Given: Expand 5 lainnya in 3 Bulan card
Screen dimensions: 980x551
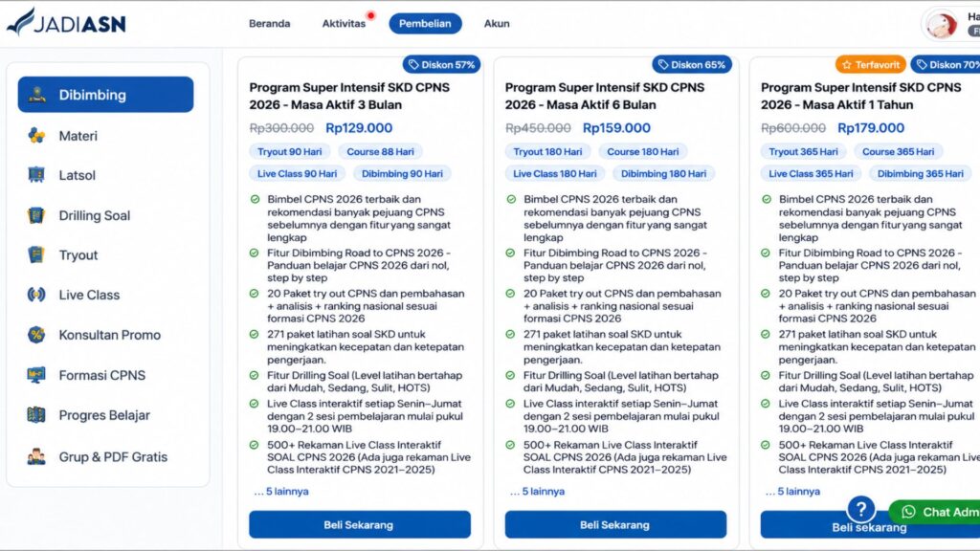Looking at the screenshot, I should coord(281,492).
